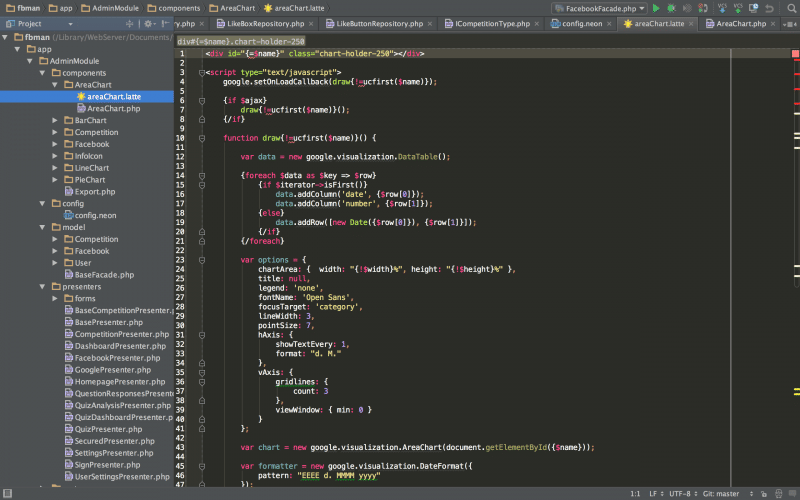Image resolution: width=800 pixels, height=500 pixels.
Task: Open the Search Everywhere magnifier icon
Action: pos(790,8)
